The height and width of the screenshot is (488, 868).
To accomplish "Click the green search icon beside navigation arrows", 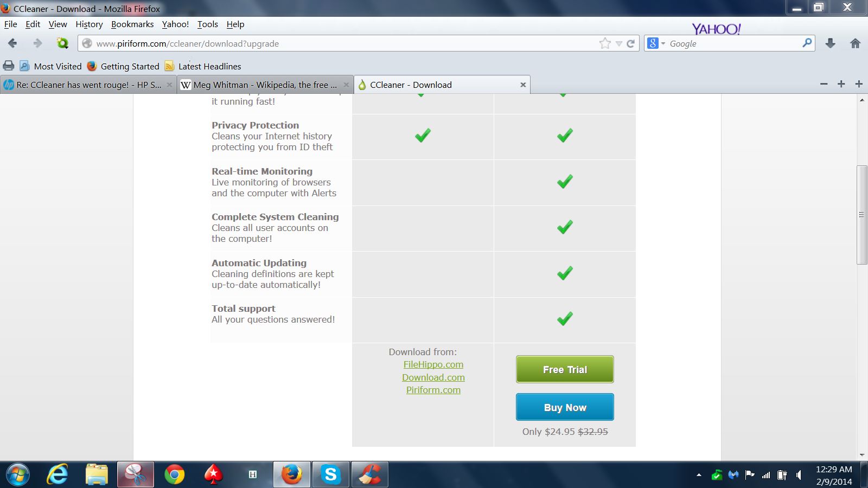I will click(62, 43).
